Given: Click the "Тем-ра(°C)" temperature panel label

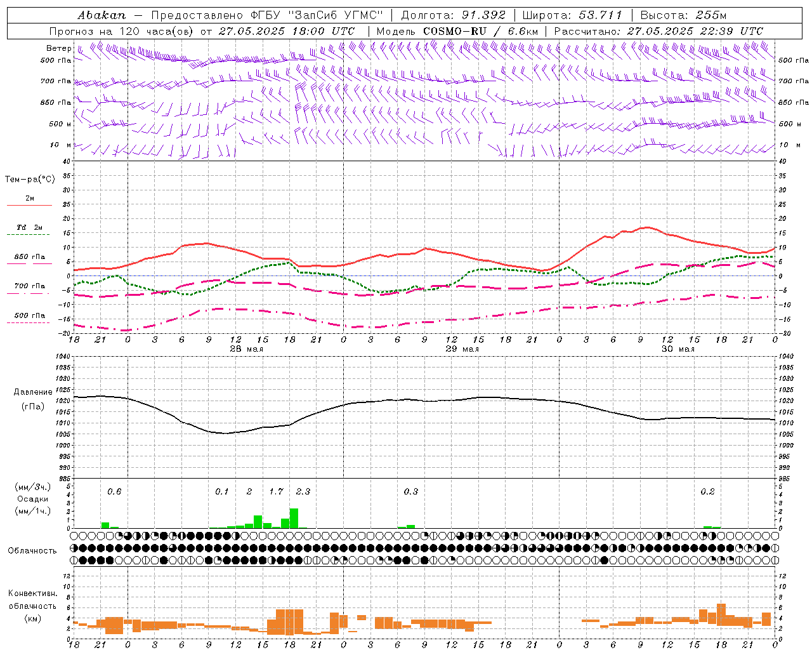Looking at the screenshot, I should tap(30, 180).
